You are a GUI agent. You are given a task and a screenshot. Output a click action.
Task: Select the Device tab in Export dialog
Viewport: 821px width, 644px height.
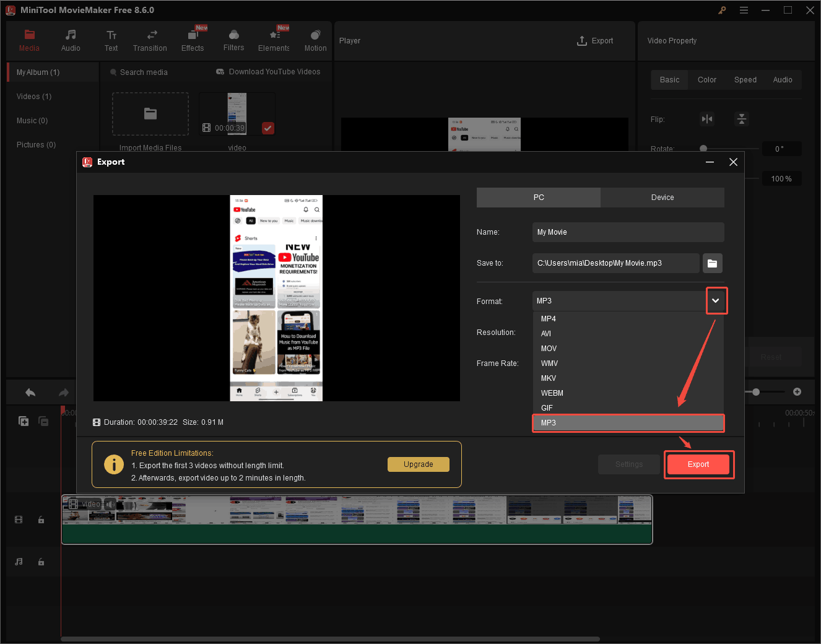[662, 198]
